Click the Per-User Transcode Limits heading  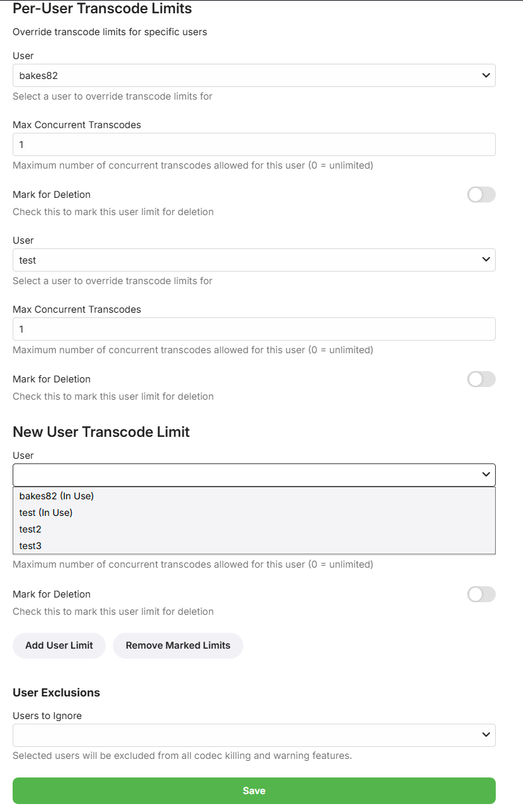coord(102,9)
